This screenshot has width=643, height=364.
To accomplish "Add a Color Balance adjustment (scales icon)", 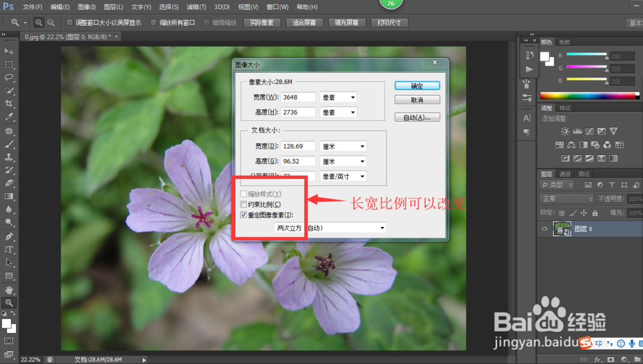I will tap(571, 145).
